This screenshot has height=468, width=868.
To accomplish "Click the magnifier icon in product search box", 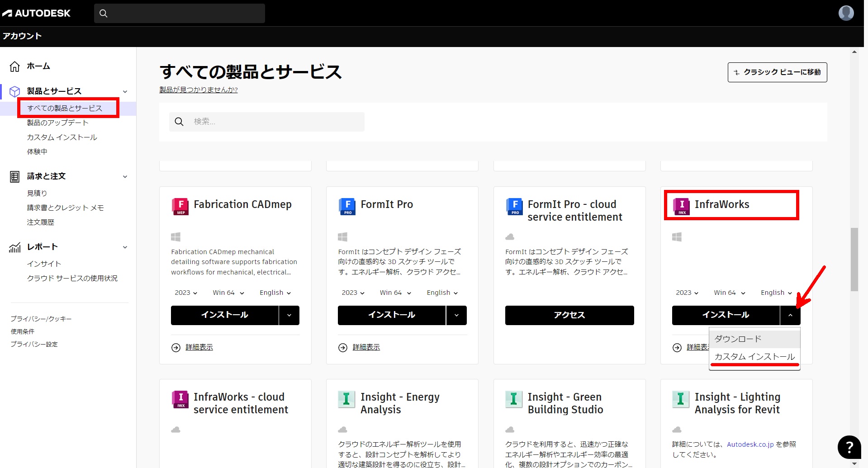I will tap(179, 122).
